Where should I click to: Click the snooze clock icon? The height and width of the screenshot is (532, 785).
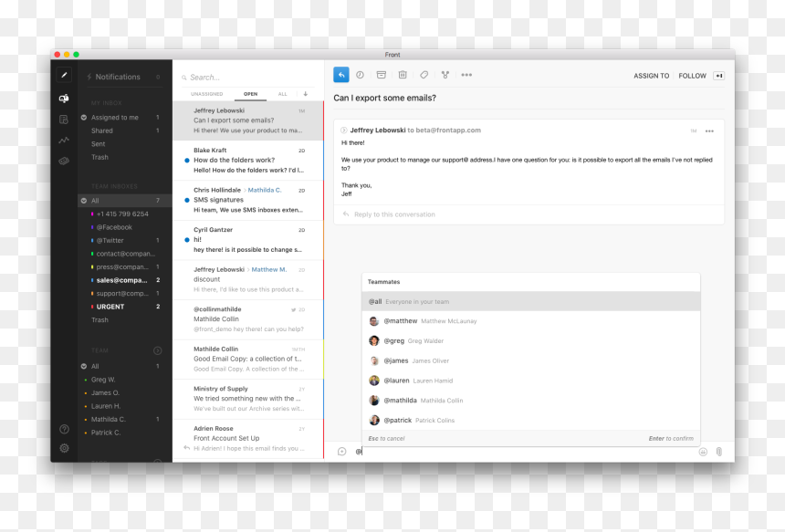[x=360, y=75]
